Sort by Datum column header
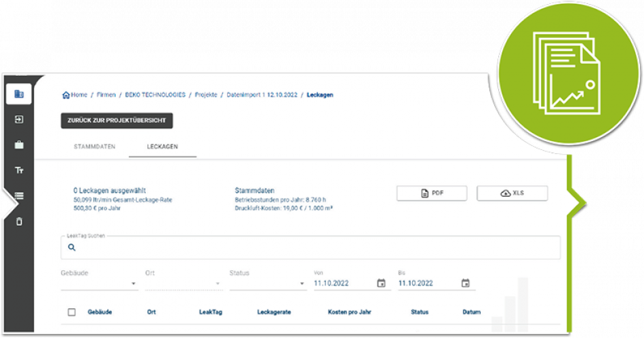This screenshot has height=338, width=644. pyautogui.click(x=472, y=312)
